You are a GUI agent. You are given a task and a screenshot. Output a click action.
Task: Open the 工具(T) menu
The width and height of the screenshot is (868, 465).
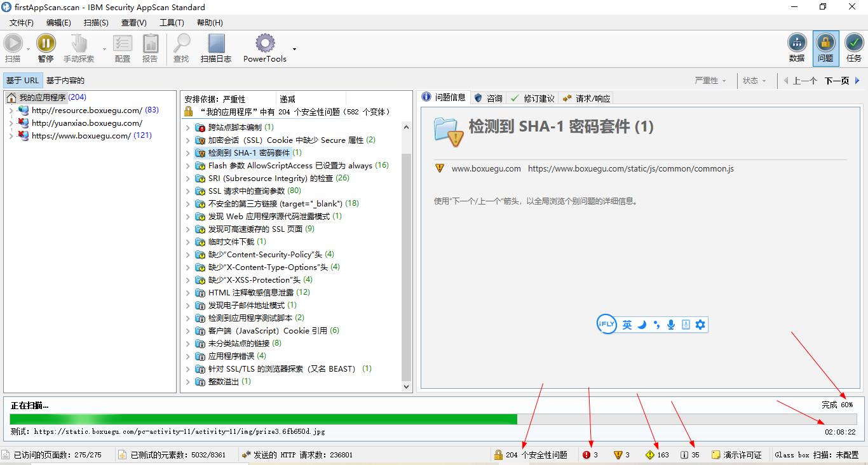(x=172, y=23)
